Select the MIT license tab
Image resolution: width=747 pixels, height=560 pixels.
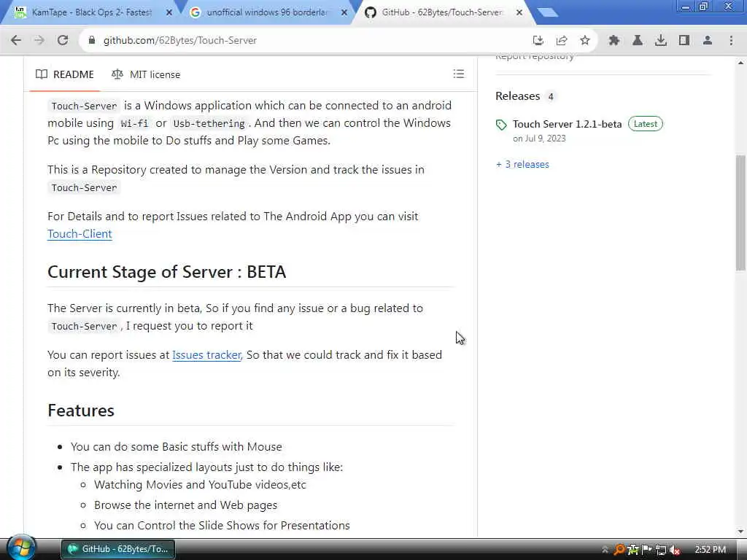click(146, 74)
